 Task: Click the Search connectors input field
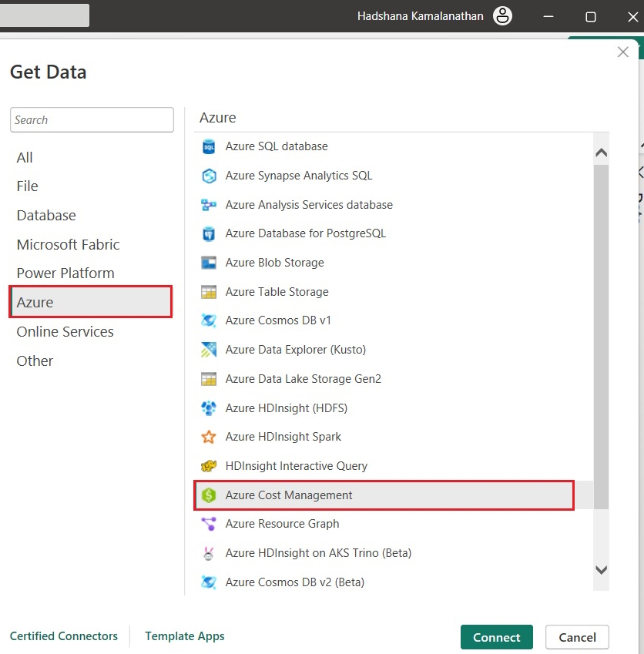pos(92,120)
